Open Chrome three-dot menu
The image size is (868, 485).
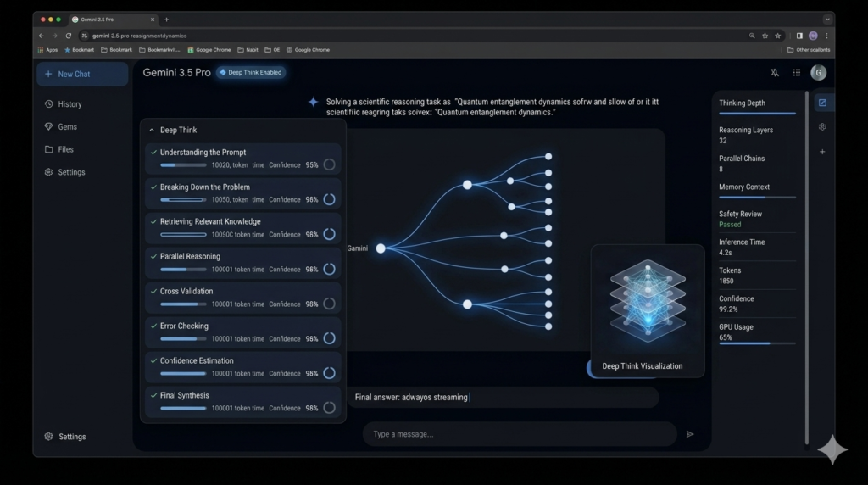pos(827,36)
